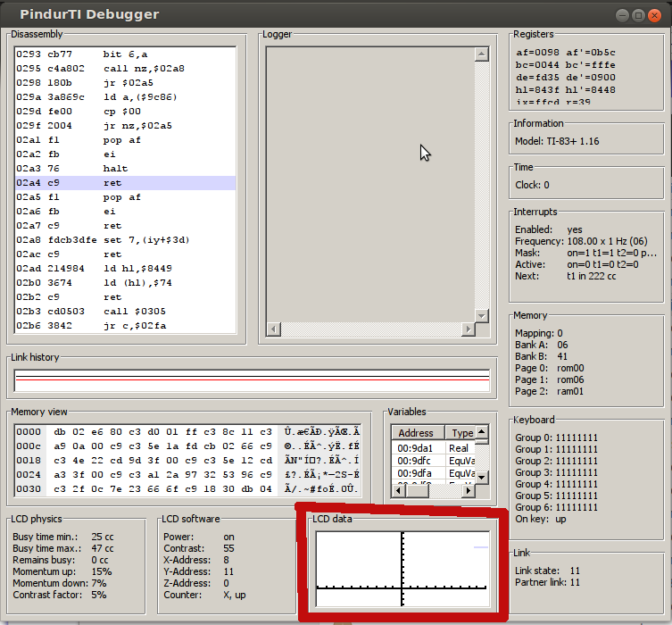The image size is (672, 625).
Task: Click Variables horizontal scroll left arrow
Action: point(398,490)
